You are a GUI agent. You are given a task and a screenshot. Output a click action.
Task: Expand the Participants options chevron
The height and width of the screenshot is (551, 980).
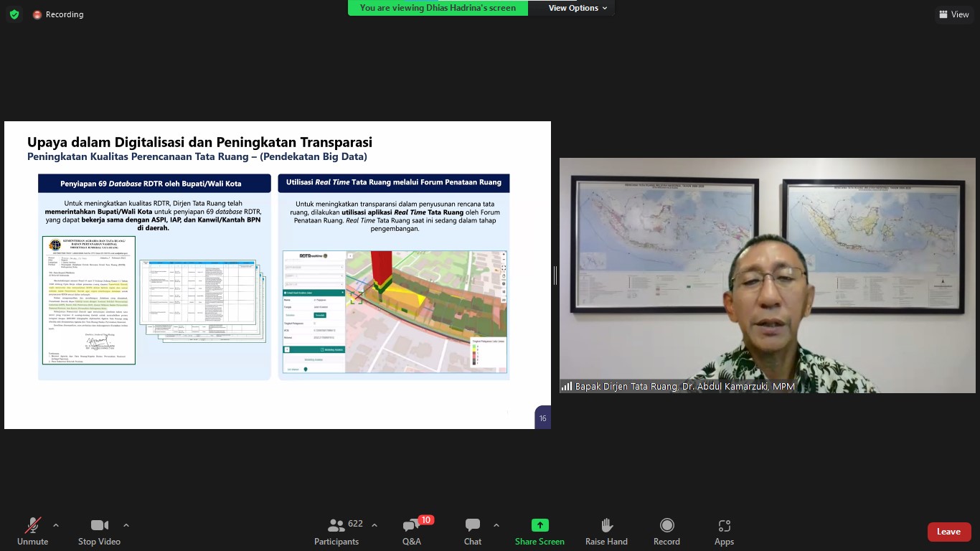[x=374, y=525]
